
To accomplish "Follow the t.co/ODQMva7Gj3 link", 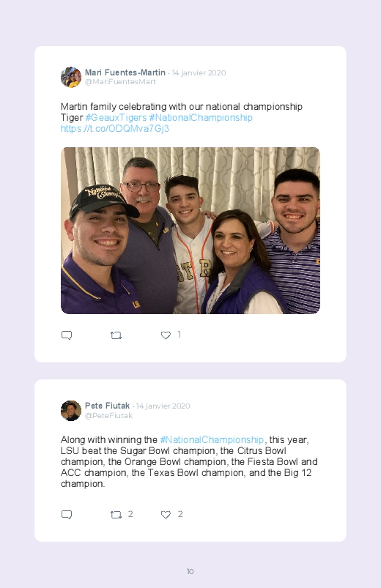I will [115, 129].
